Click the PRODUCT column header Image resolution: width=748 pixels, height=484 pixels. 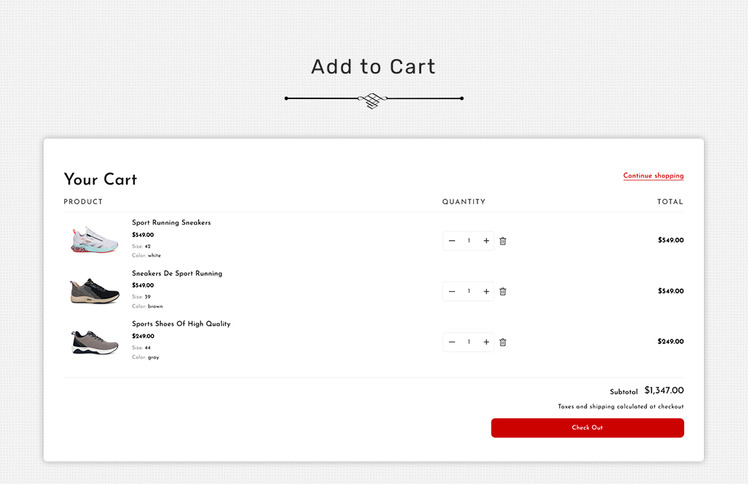pyautogui.click(x=83, y=202)
